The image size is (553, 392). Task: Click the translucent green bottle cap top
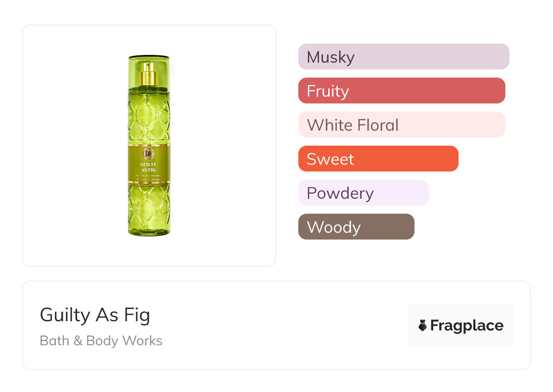tap(149, 58)
